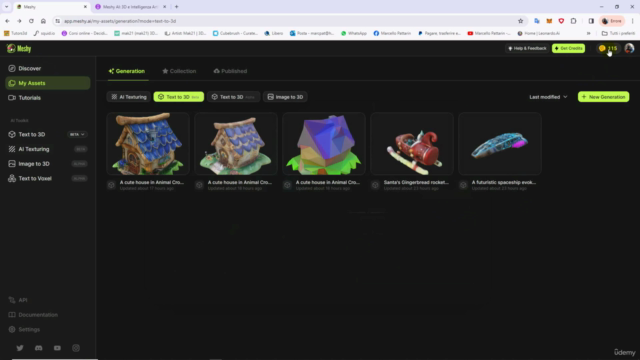Open the user profile avatar menu
Viewport: 640px width, 360px height.
(x=629, y=48)
